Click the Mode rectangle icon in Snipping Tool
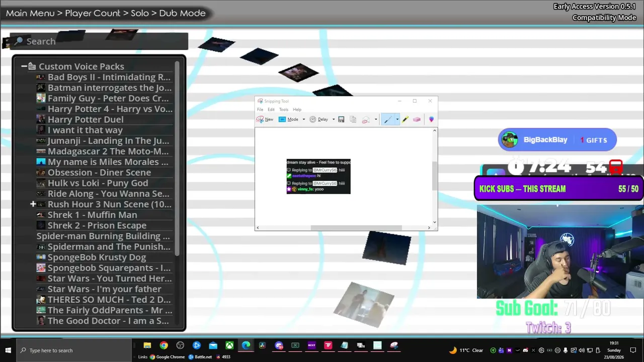The height and width of the screenshot is (362, 644). 282,119
